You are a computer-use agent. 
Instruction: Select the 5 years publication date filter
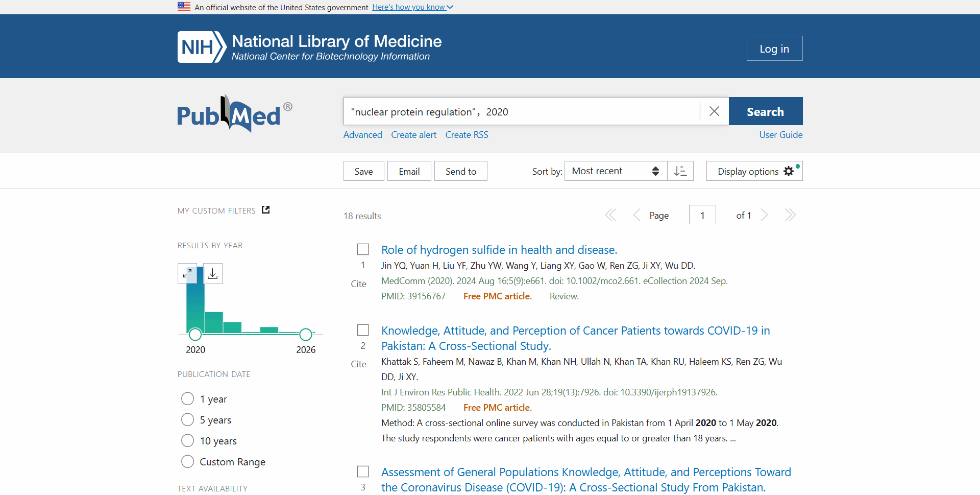point(188,420)
